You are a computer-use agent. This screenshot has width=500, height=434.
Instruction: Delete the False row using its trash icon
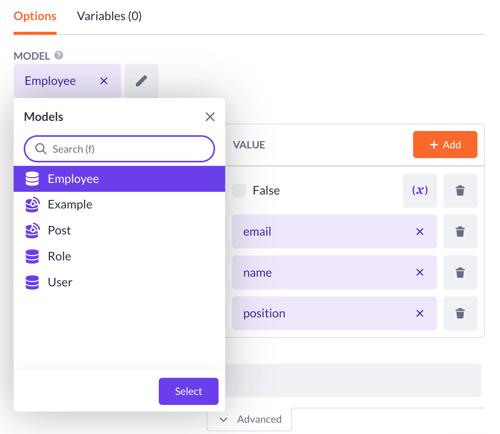click(x=460, y=190)
